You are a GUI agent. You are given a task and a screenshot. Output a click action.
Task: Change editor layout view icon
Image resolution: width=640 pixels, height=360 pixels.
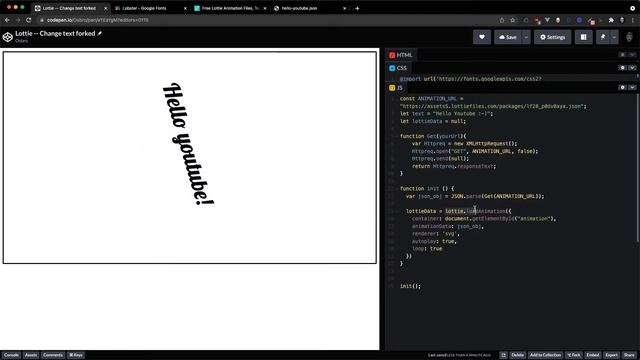click(584, 37)
